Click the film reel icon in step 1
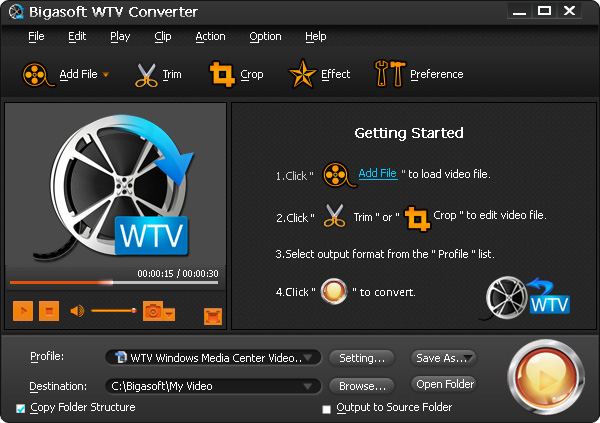This screenshot has width=600, height=423. 339,175
